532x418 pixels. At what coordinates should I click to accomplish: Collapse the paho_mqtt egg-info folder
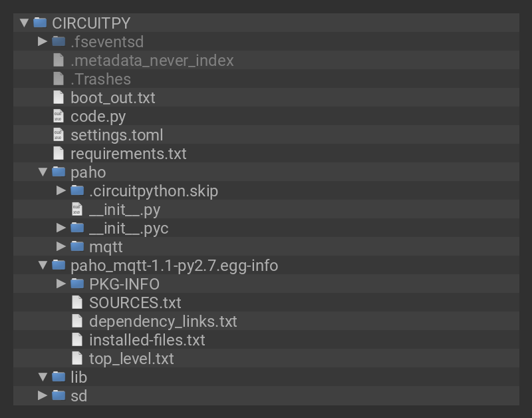(43, 265)
